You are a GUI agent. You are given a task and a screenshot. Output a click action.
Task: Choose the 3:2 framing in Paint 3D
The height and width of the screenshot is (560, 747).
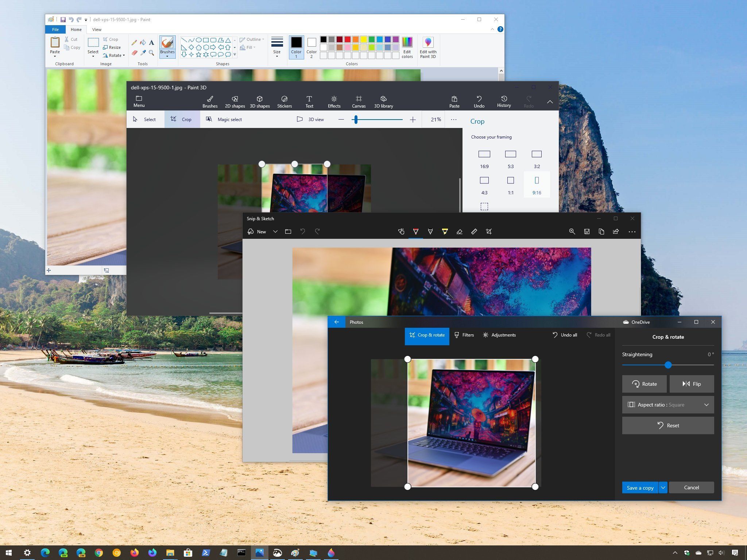(x=537, y=159)
